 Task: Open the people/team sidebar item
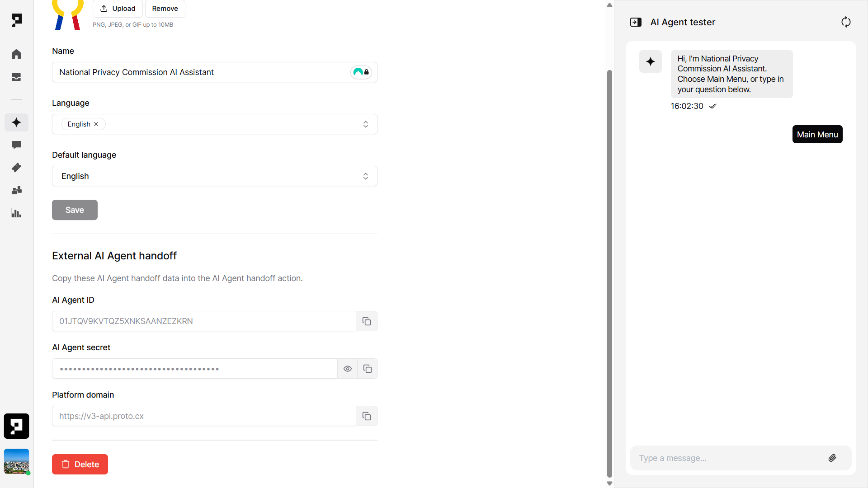coord(16,191)
